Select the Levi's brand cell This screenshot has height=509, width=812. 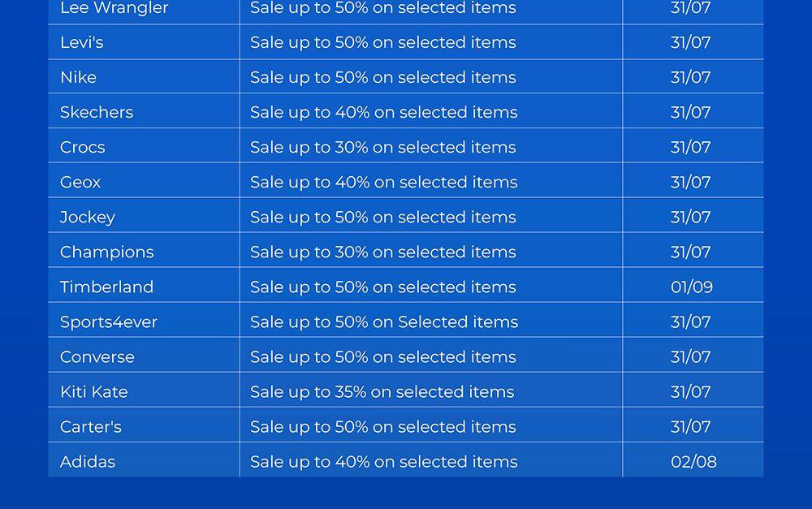[82, 42]
